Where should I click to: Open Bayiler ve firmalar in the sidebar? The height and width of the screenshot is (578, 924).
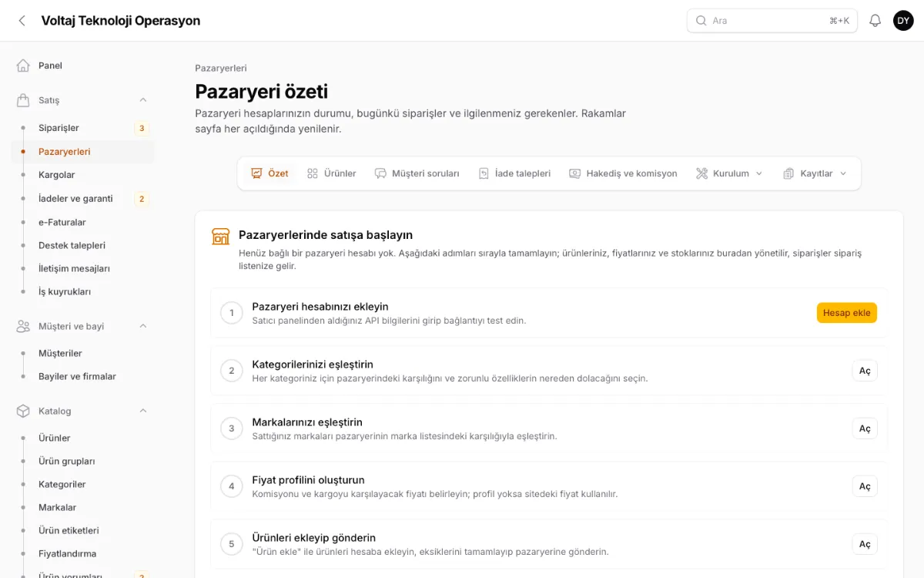[x=82, y=376]
